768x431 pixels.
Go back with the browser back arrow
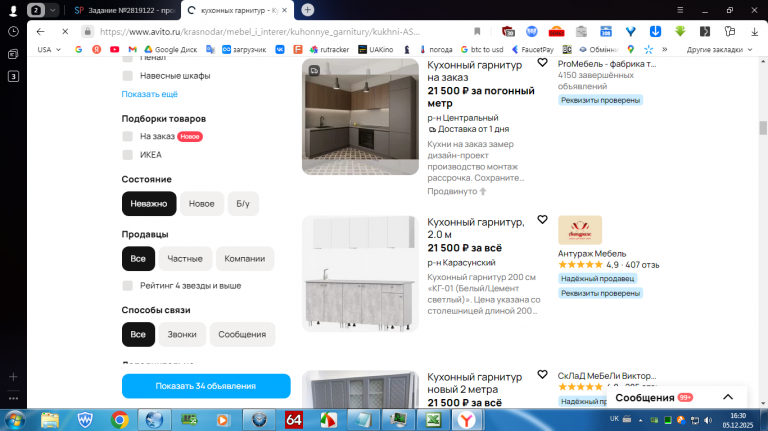click(40, 31)
